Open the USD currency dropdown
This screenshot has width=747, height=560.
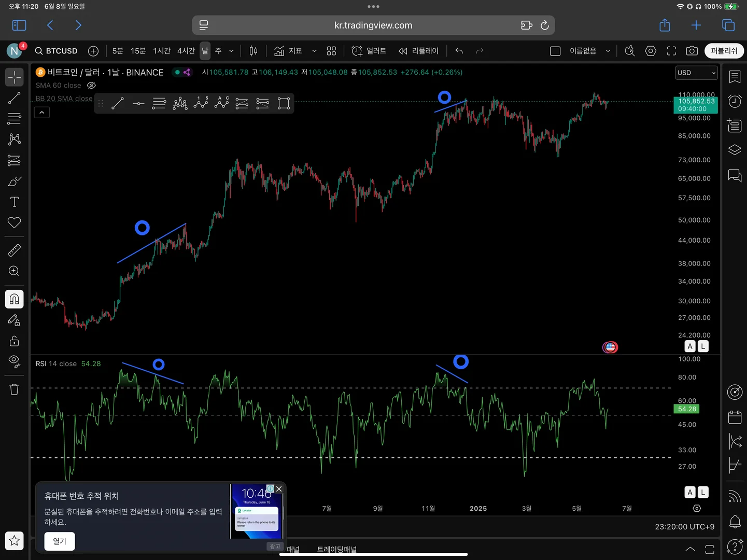(x=696, y=73)
